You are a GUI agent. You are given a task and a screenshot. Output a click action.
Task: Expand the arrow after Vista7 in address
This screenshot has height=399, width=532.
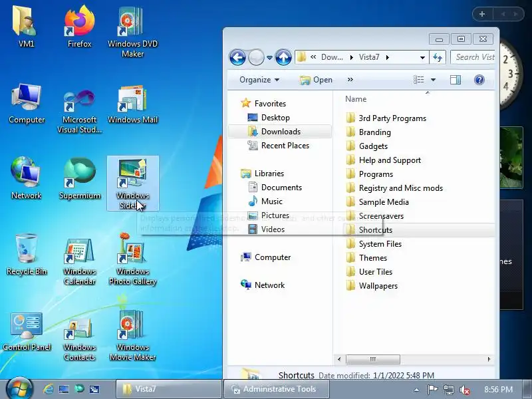[387, 58]
